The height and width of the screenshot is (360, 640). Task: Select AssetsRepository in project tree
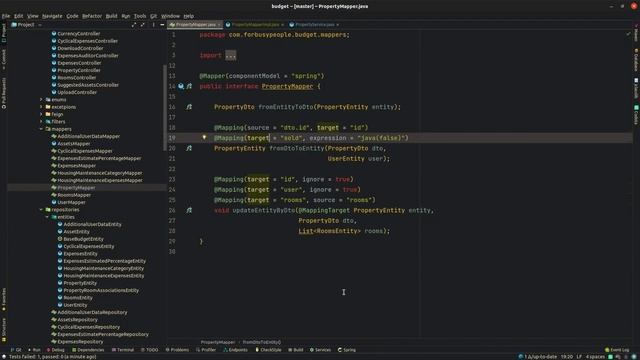coord(78,320)
